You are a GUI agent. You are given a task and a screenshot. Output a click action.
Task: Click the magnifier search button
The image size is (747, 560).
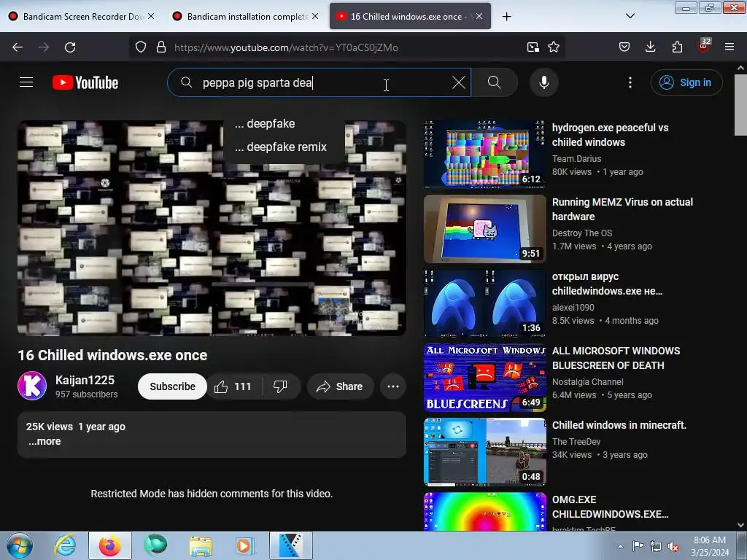coord(495,82)
